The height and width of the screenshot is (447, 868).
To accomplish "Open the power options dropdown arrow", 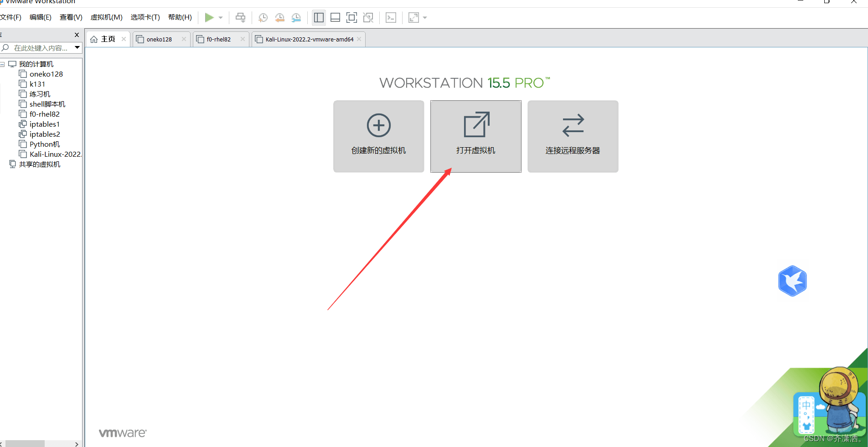I will (221, 18).
